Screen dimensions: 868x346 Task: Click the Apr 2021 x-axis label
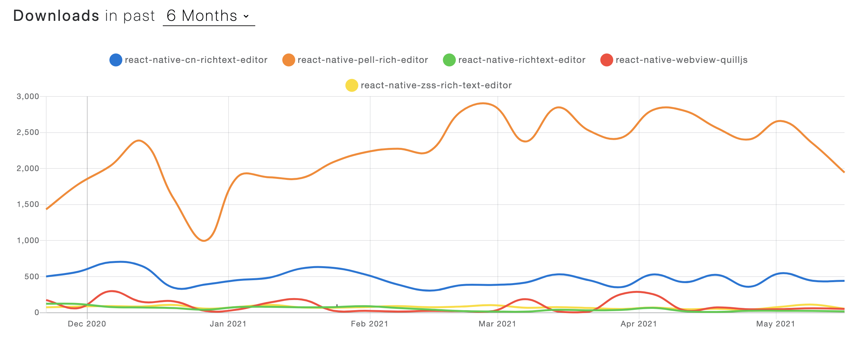639,324
